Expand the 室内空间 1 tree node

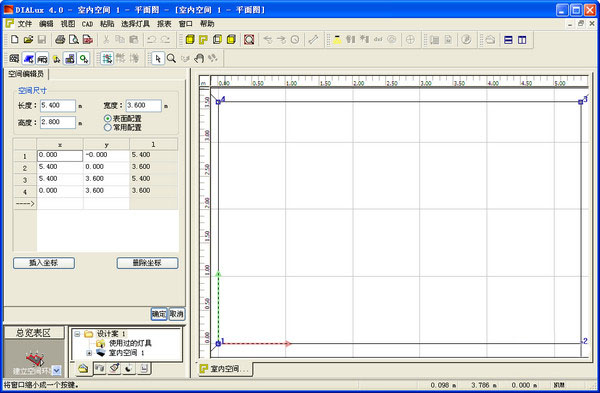pos(89,353)
